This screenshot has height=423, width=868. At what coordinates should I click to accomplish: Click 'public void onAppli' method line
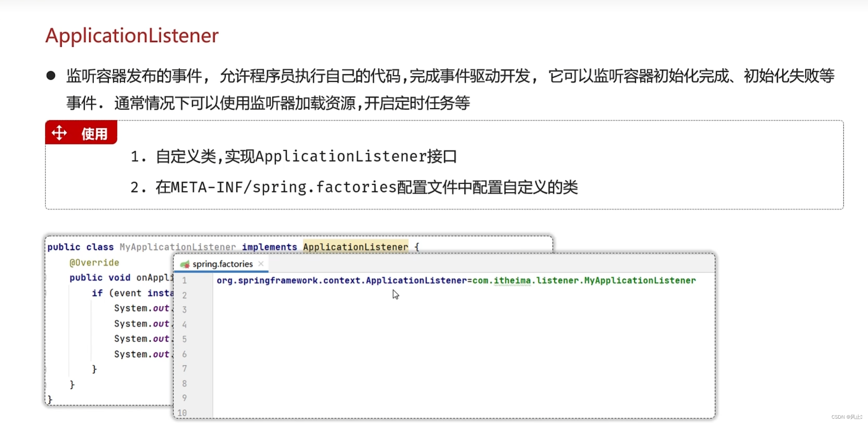pyautogui.click(x=121, y=278)
